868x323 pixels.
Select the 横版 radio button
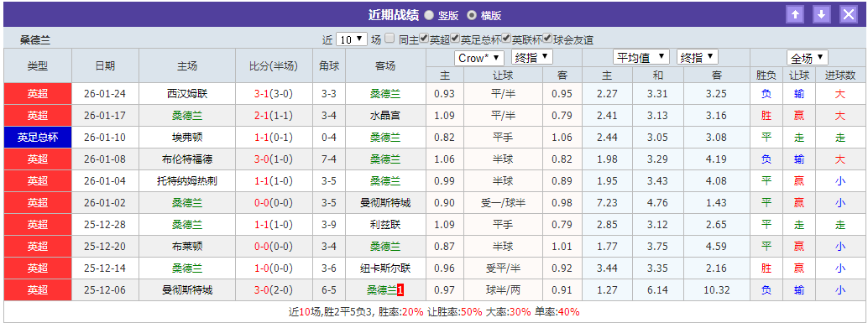(x=472, y=15)
